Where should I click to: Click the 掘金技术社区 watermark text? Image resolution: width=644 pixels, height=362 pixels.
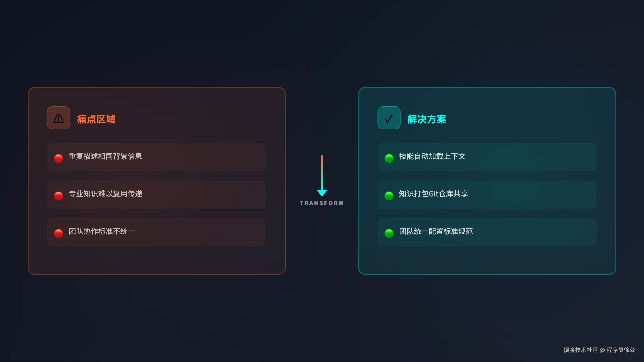click(580, 350)
